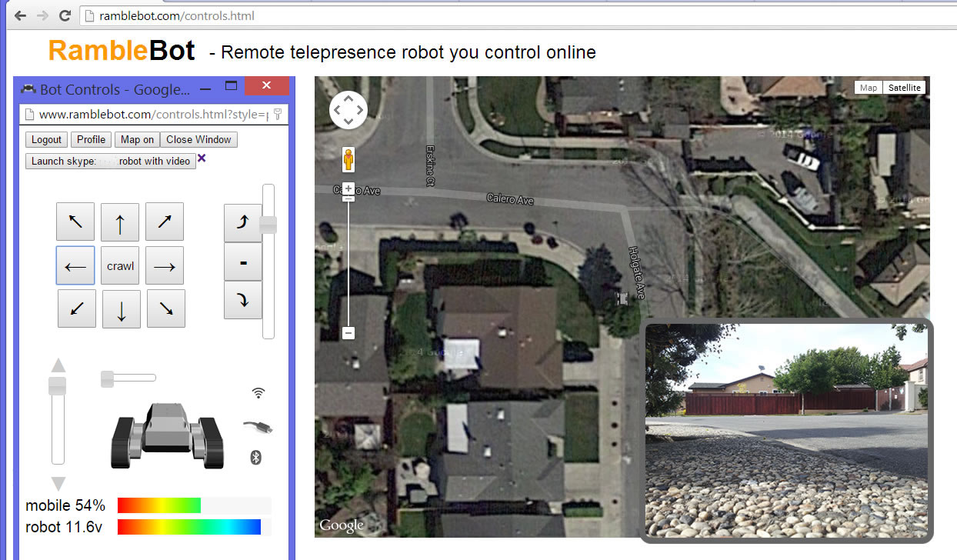This screenshot has width=957, height=560.
Task: Switch the map to Map view
Action: pos(869,88)
